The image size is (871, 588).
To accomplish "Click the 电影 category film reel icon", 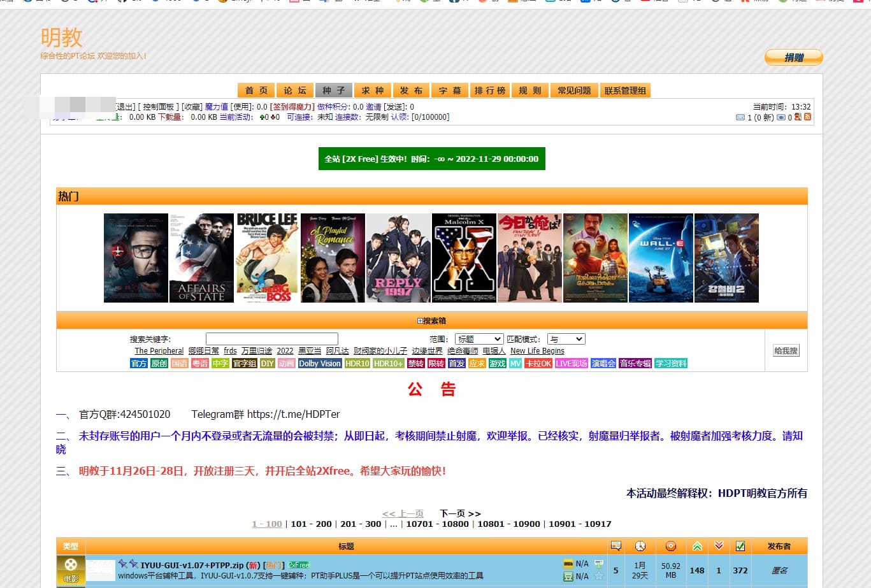I will 71,571.
